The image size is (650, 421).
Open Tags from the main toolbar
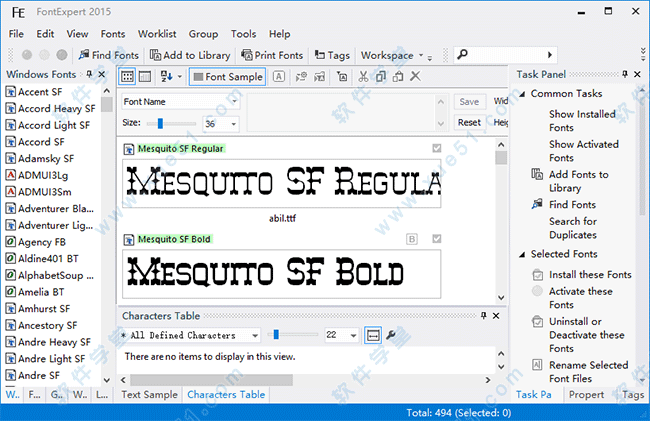tap(331, 55)
